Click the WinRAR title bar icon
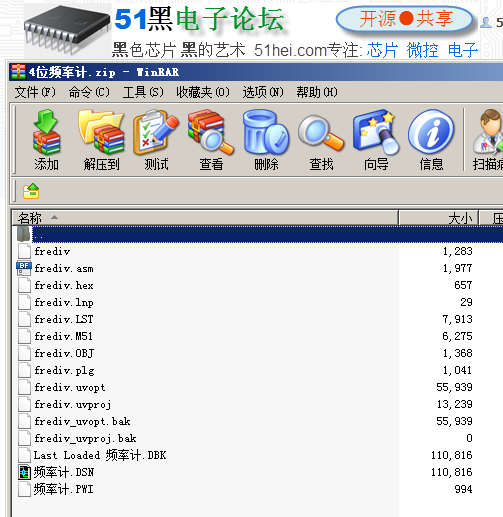This screenshot has height=517, width=503. click(x=18, y=72)
